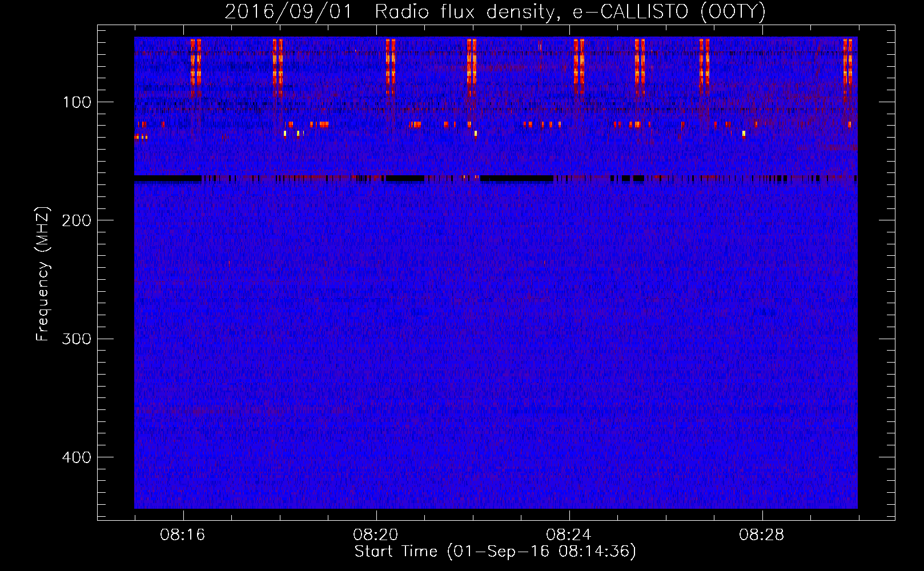
Task: Click the Frequency (MHZ) axis title
Action: pos(43,274)
